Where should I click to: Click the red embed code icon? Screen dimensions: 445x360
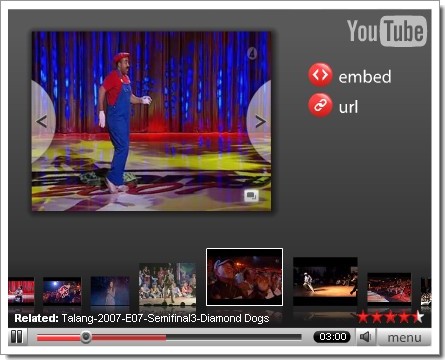(320, 75)
